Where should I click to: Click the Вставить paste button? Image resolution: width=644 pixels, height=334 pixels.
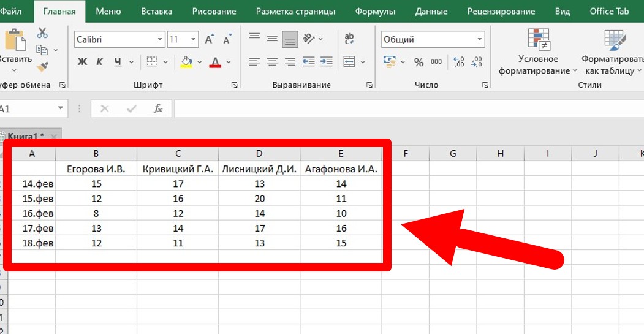click(x=15, y=48)
